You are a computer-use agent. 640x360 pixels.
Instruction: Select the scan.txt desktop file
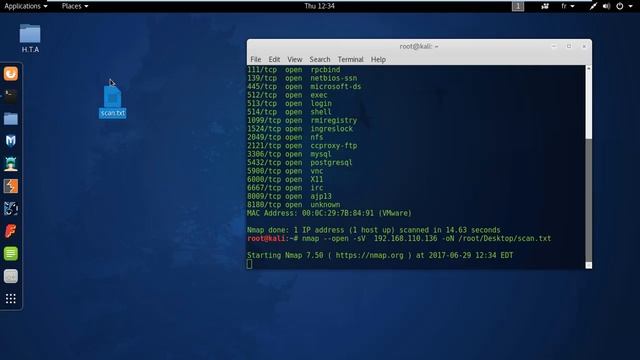113,102
